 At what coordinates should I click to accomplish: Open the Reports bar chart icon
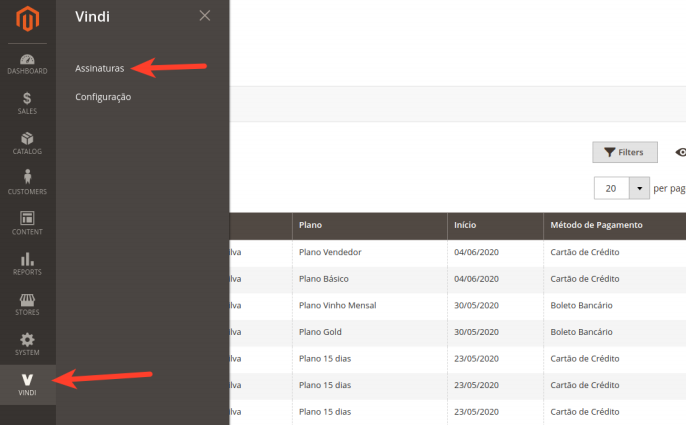(27, 263)
